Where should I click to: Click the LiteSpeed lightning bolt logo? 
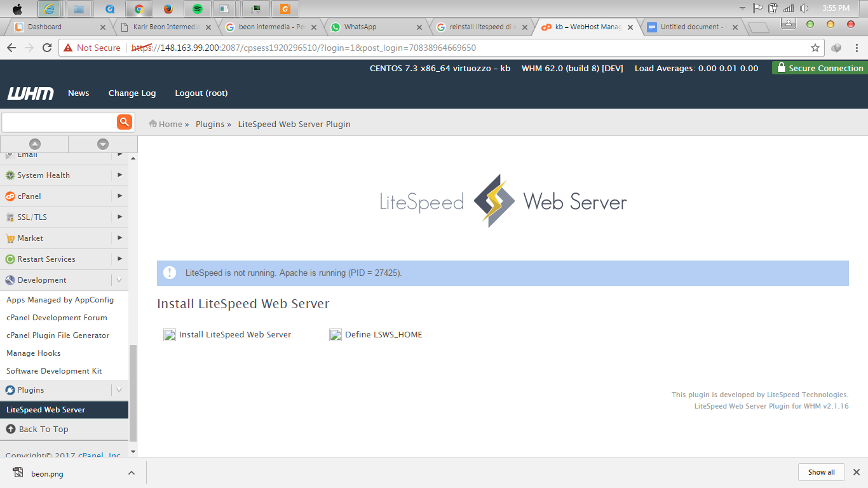(494, 201)
